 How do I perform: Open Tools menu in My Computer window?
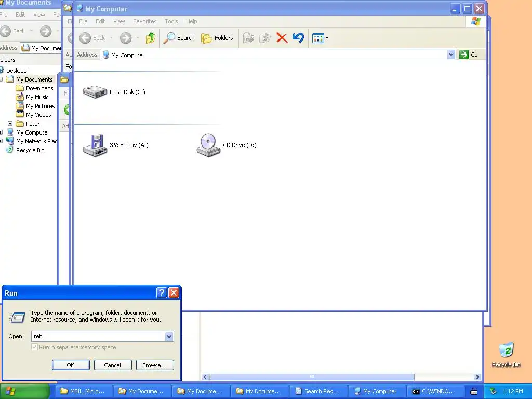click(x=171, y=21)
